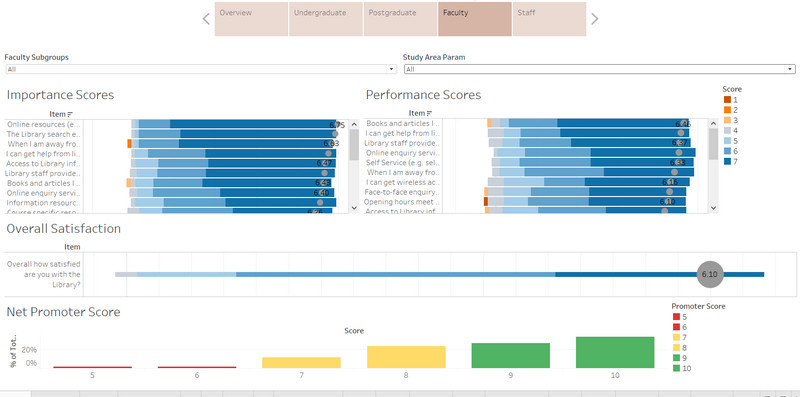Click the green bar for score 10
The width and height of the screenshot is (800, 397).
pyautogui.click(x=615, y=352)
